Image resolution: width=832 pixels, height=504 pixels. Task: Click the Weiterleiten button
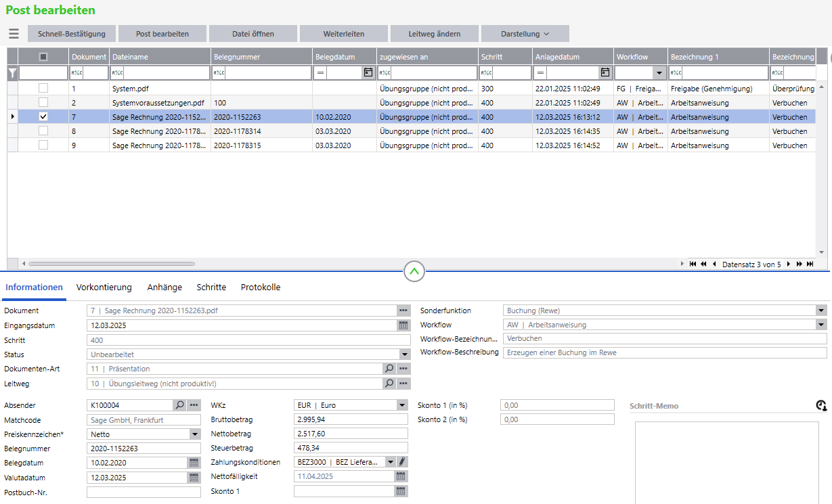[344, 34]
